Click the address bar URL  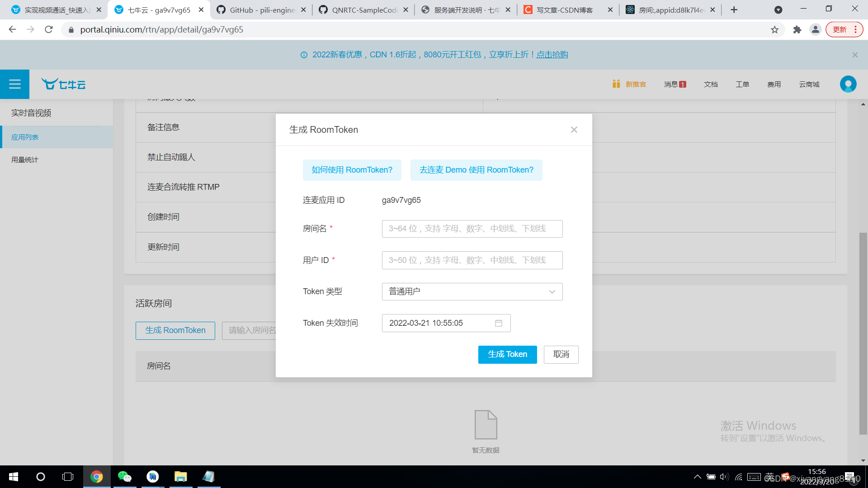(162, 29)
